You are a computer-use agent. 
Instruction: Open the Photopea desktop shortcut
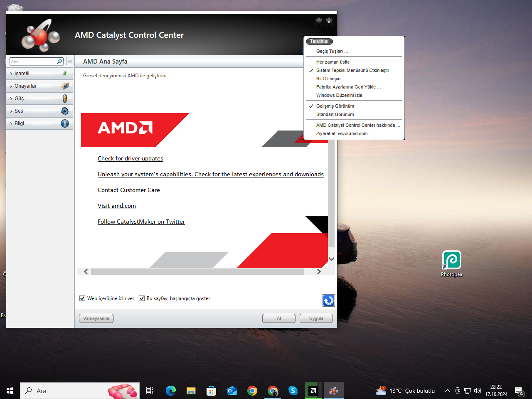click(451, 264)
